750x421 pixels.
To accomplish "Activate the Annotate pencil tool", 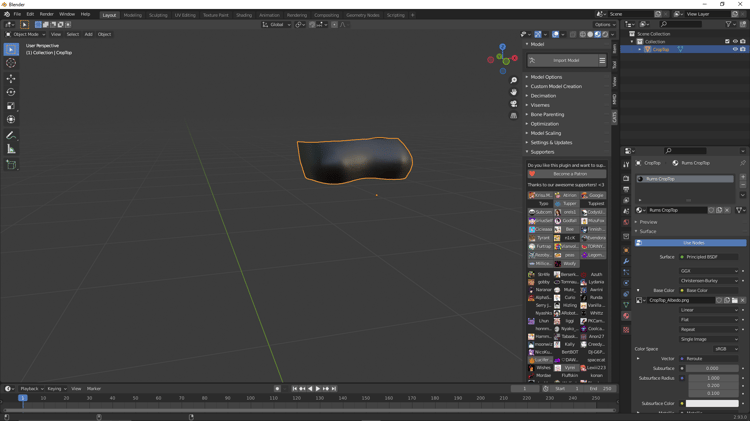I will click(x=11, y=135).
